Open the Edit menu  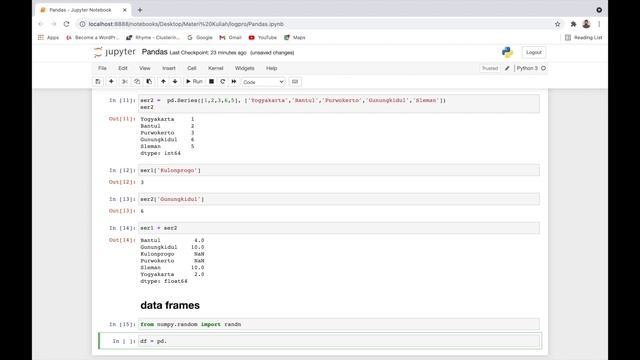point(123,68)
